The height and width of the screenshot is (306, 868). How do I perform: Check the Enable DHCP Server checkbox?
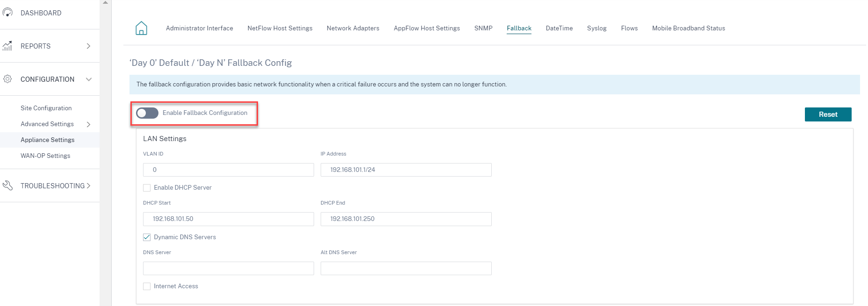147,188
